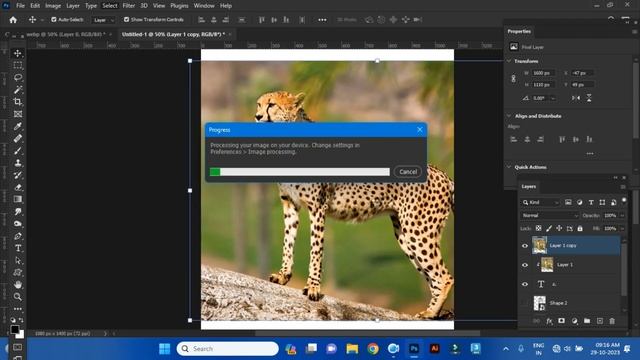Toggle Lock transparent pixels
Screen dimensions: 640x360
(538, 229)
